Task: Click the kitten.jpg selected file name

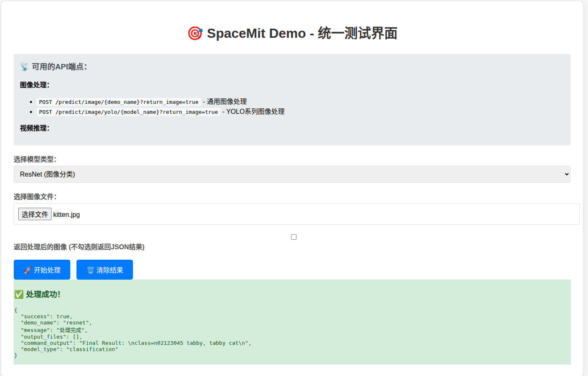Action: tap(66, 215)
